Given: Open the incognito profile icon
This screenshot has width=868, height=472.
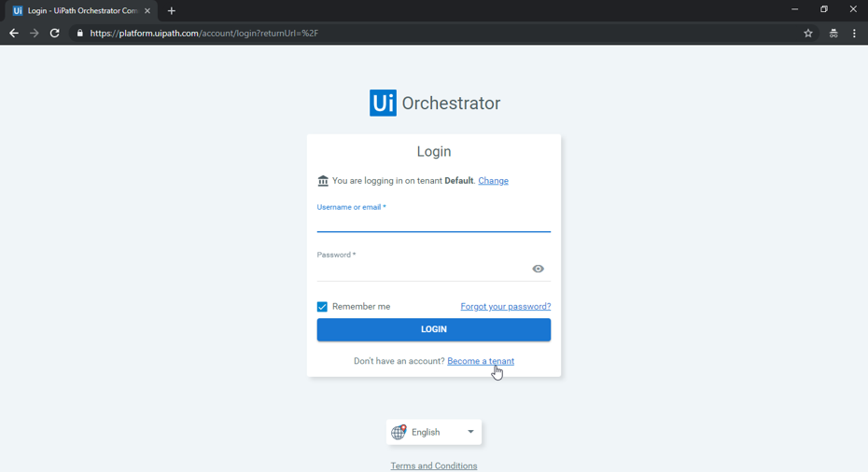Looking at the screenshot, I should (833, 34).
